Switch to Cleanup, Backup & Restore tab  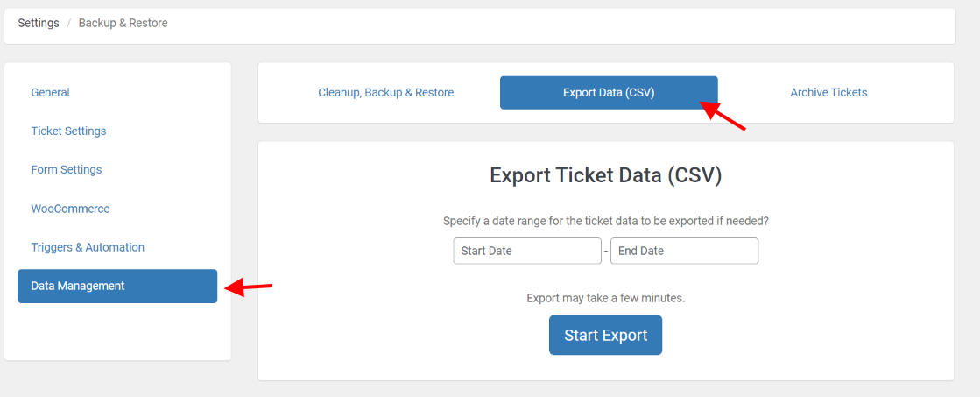pos(386,92)
